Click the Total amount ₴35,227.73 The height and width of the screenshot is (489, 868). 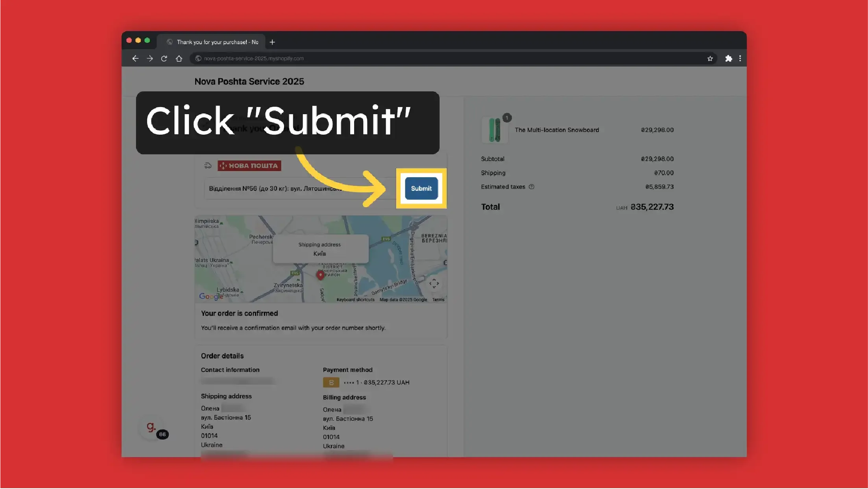point(652,207)
